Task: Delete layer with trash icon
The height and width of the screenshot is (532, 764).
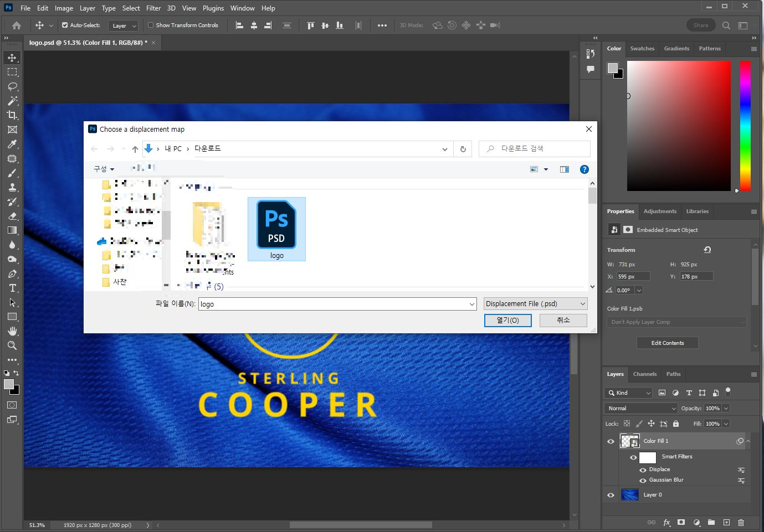Action: pos(741,522)
